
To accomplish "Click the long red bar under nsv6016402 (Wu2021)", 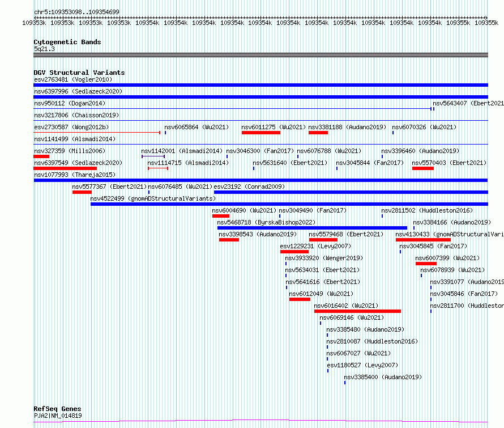I will [x=357, y=311].
